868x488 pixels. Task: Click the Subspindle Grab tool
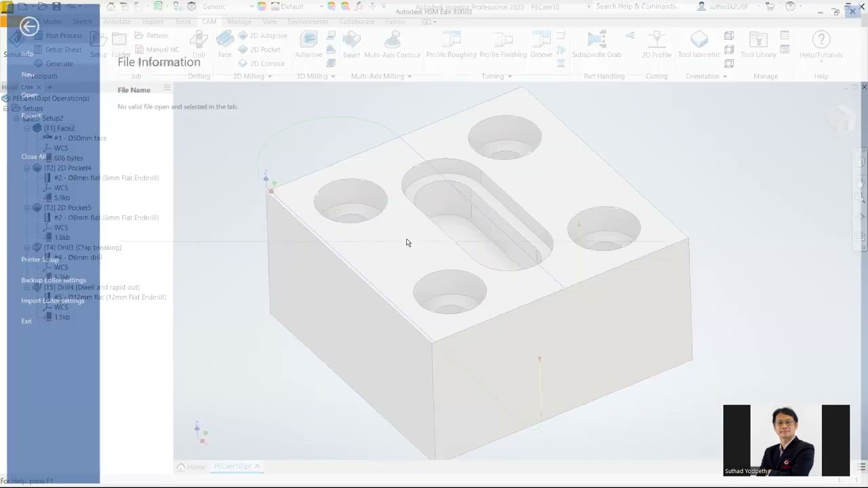pos(597,45)
